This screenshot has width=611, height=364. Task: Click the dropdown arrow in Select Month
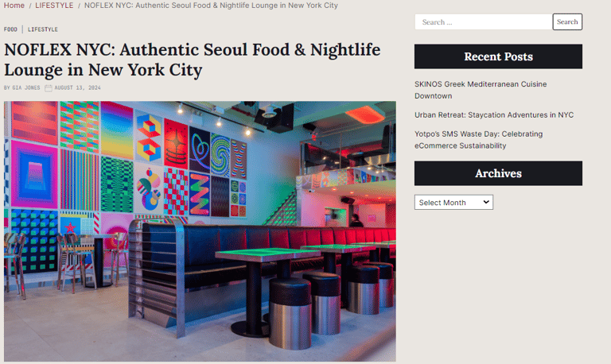pyautogui.click(x=486, y=202)
